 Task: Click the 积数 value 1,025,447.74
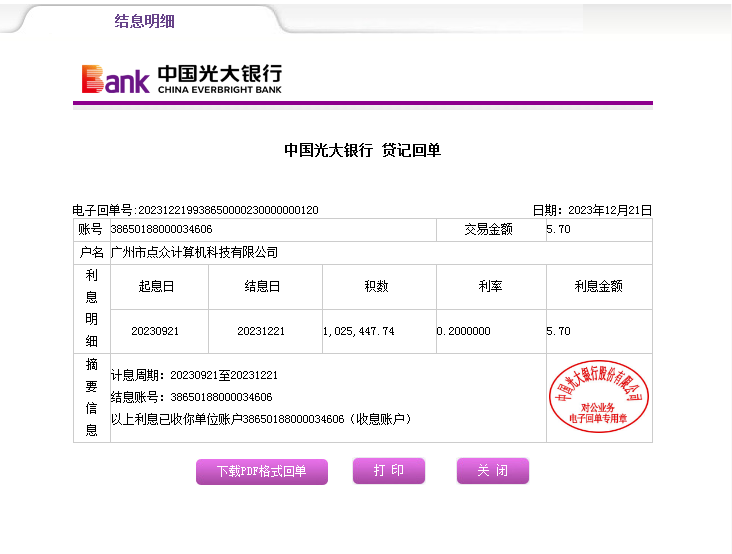point(359,331)
